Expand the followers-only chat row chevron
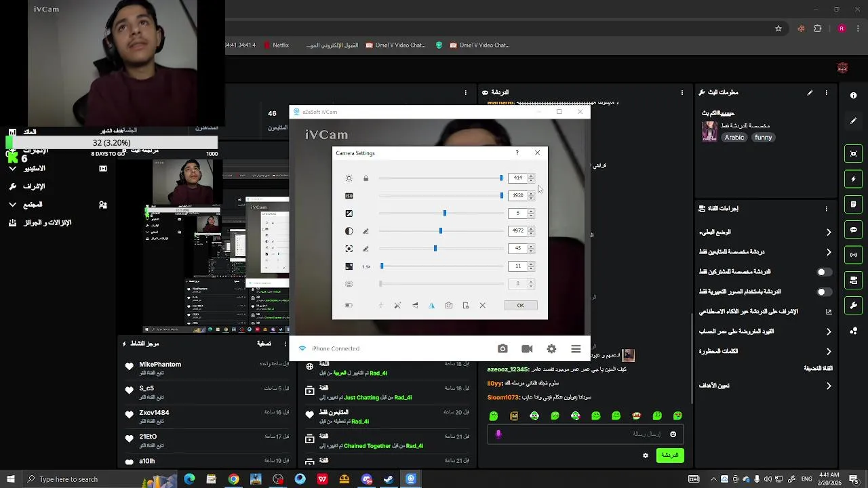 coord(829,252)
